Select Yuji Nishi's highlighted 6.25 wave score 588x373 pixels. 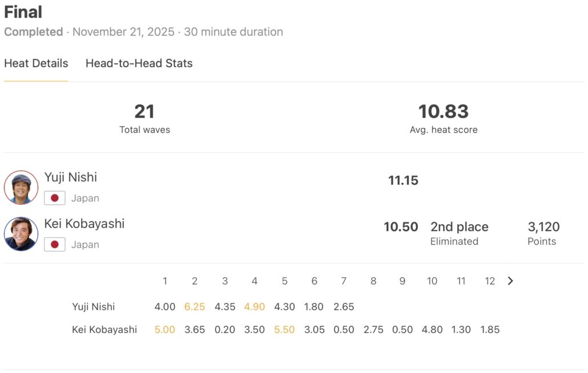click(x=195, y=307)
